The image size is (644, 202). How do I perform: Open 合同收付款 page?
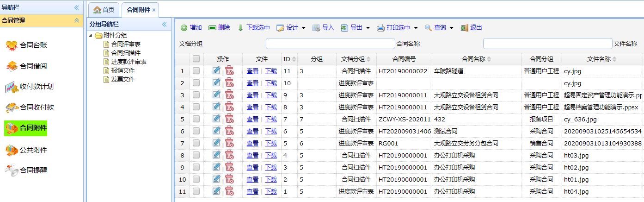pyautogui.click(x=30, y=107)
